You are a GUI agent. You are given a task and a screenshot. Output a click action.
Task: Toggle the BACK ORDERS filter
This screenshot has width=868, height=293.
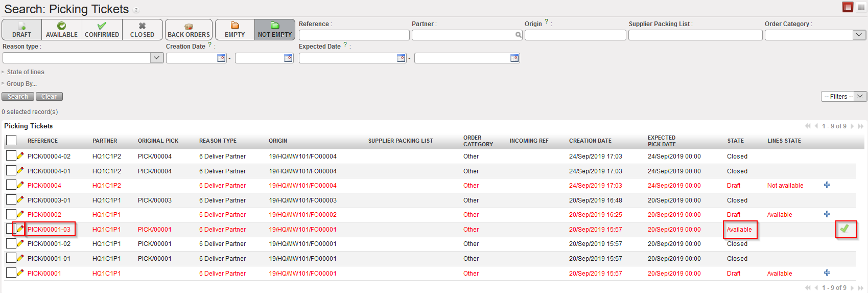pyautogui.click(x=189, y=30)
